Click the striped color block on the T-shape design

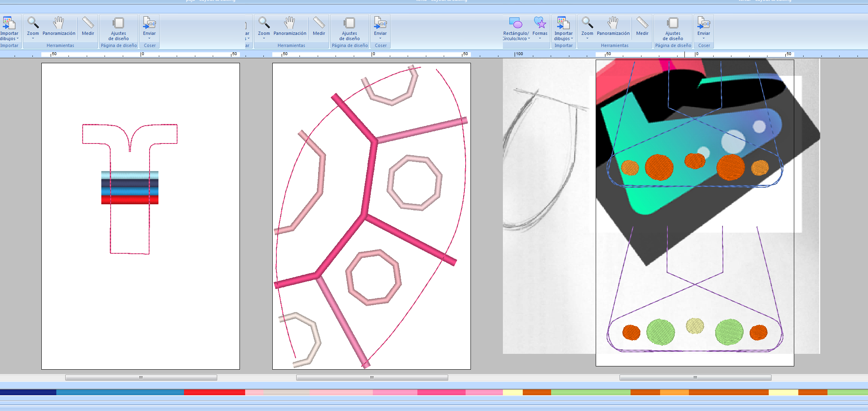(130, 188)
